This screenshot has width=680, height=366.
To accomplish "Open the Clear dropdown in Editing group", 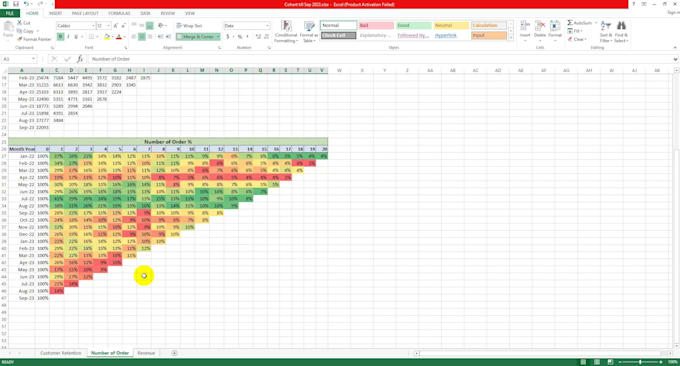I will (577, 39).
